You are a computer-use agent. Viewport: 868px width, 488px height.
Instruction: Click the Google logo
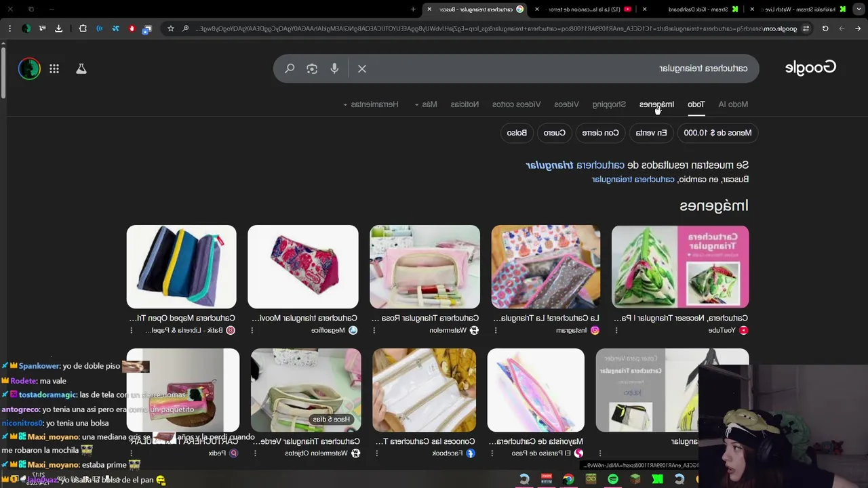[x=810, y=68]
